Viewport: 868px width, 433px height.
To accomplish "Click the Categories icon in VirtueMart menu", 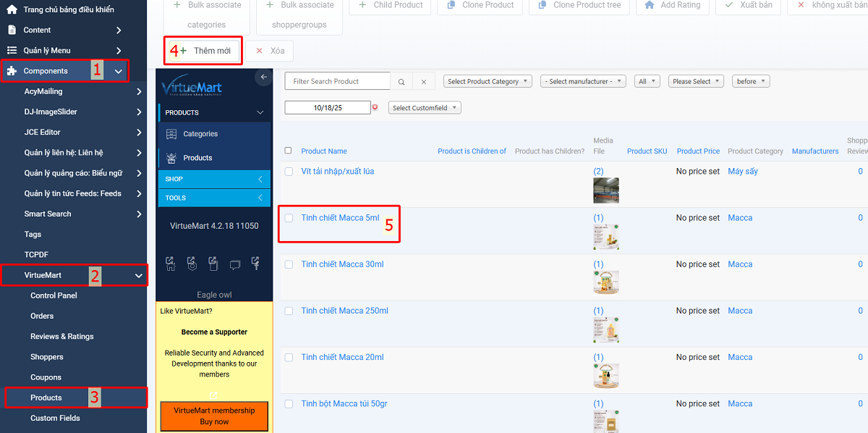I will pyautogui.click(x=171, y=134).
